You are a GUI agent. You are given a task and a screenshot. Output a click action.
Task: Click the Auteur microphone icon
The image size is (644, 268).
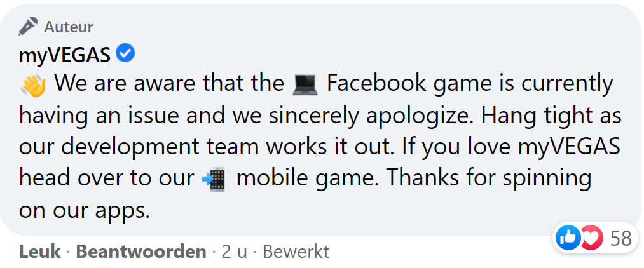click(29, 27)
